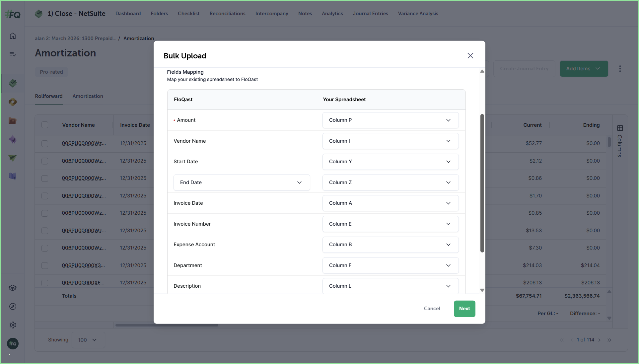The width and height of the screenshot is (639, 364).
Task: Open the purple book module icon
Action: click(x=13, y=176)
